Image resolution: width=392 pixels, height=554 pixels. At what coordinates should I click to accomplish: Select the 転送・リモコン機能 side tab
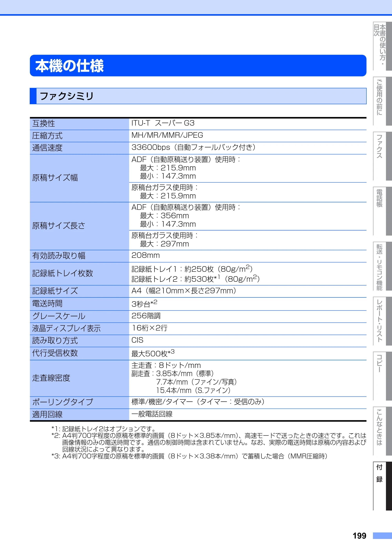coord(382,266)
